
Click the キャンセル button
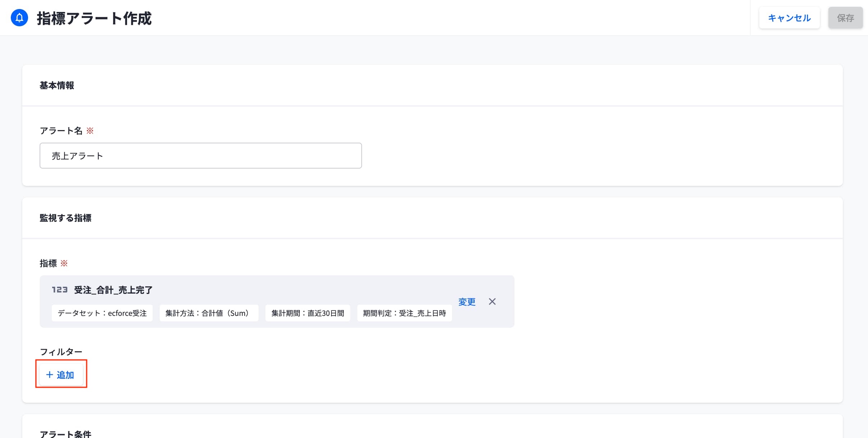point(789,18)
